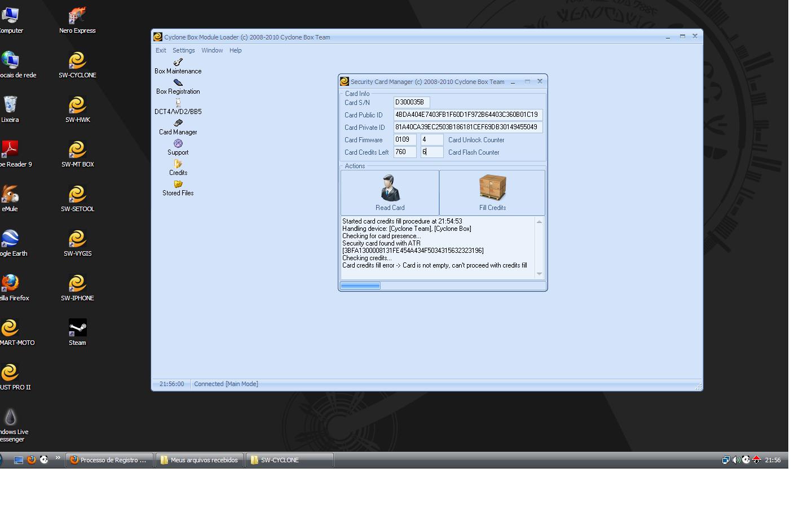Viewport: 812px width, 508px height.
Task: Switch to Meus arquivos recebidos taskbar item
Action: click(x=200, y=460)
